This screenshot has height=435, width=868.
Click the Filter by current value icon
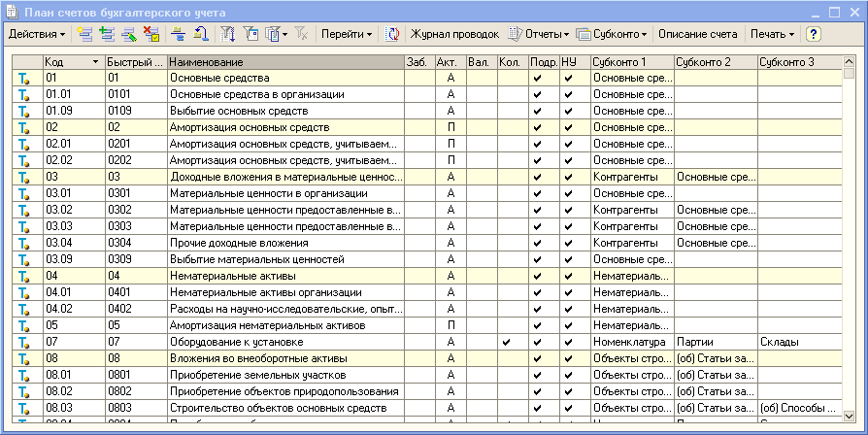pos(250,34)
